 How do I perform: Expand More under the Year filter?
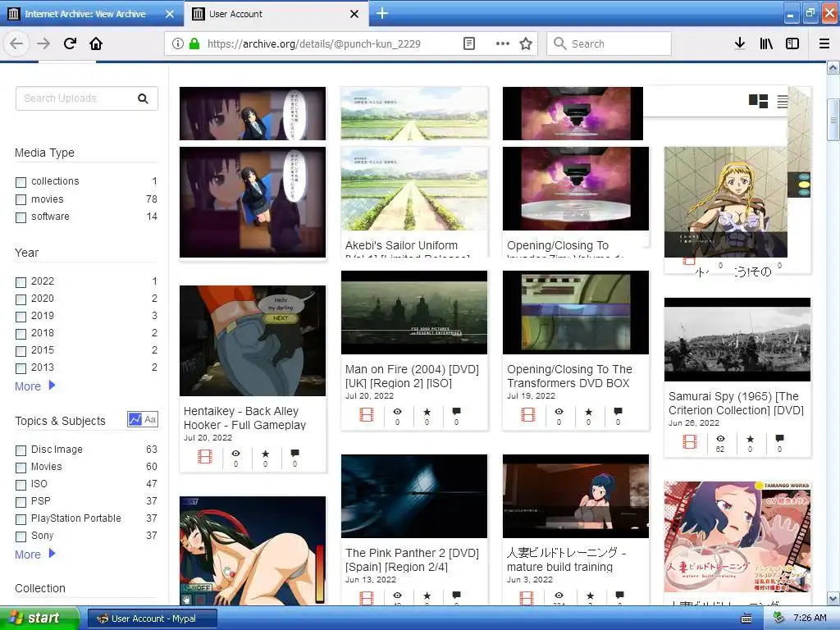34,386
